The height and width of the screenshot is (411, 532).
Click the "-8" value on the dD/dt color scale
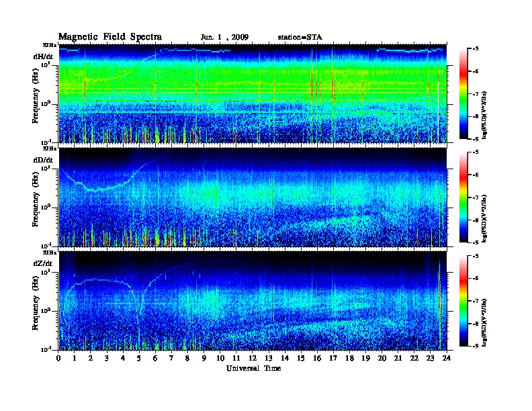pos(476,220)
